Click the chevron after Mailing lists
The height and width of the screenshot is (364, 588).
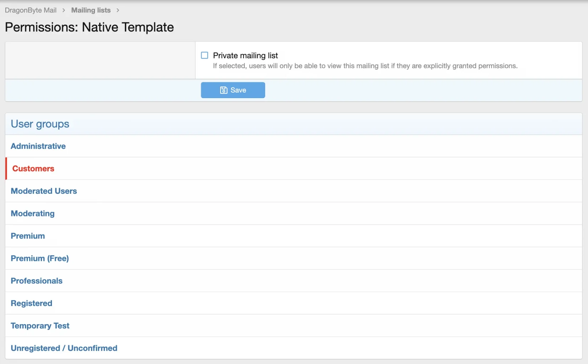(118, 10)
